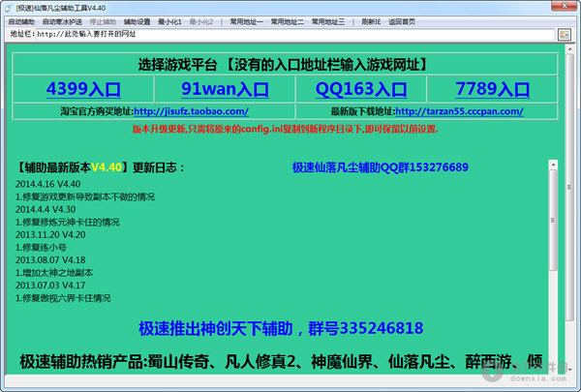
Task: Click the changelog scroll-up arrow
Action: (x=553, y=165)
